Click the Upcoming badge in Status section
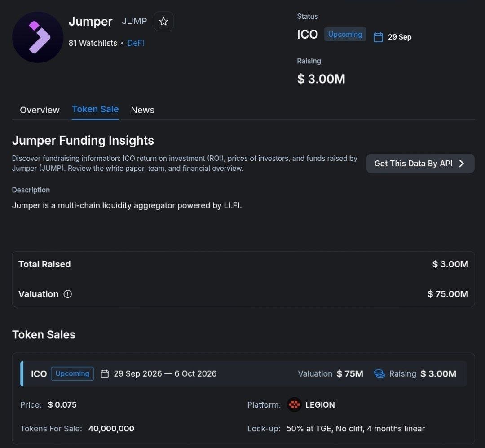This screenshot has height=448, width=485. pos(345,34)
